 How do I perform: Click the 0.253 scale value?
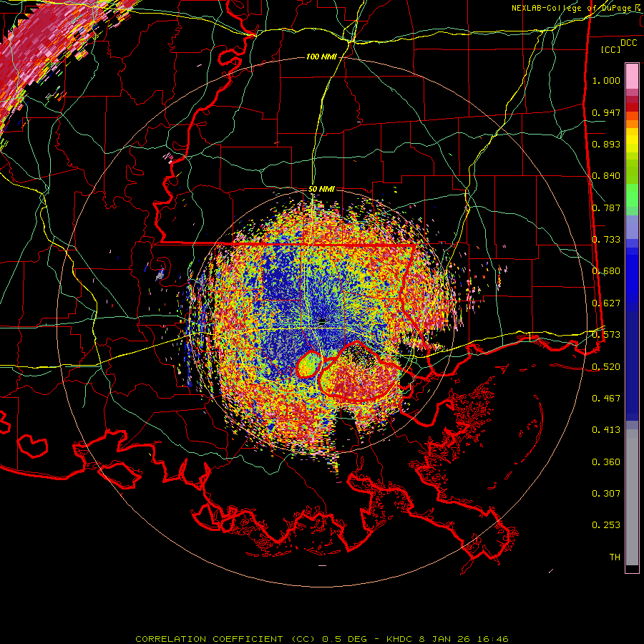606,525
